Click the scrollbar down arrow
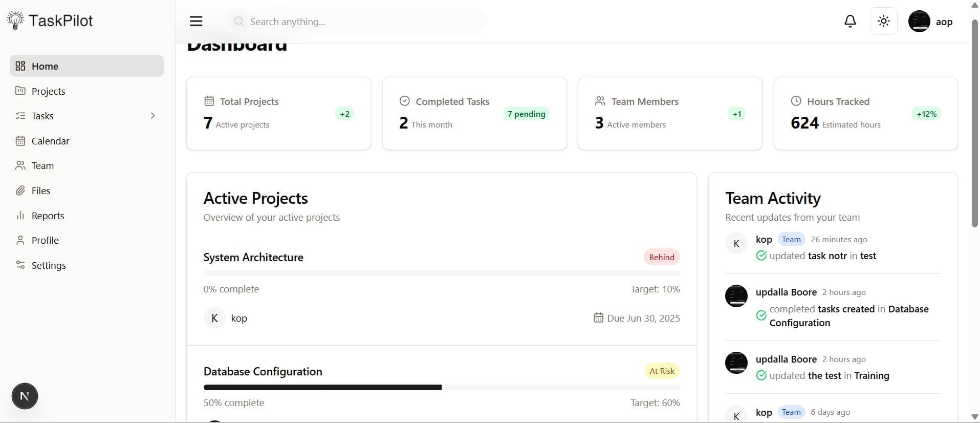The image size is (980, 423). [x=975, y=417]
